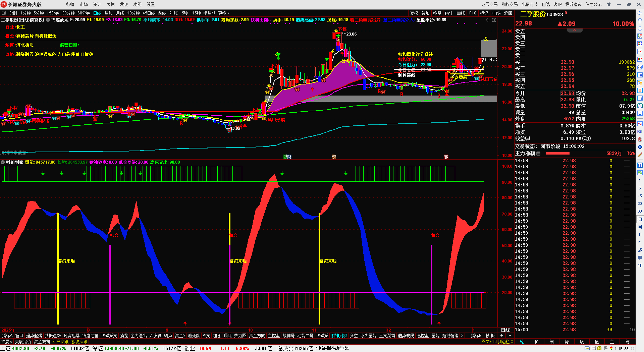Open the 功能 menu

click(x=138, y=4)
